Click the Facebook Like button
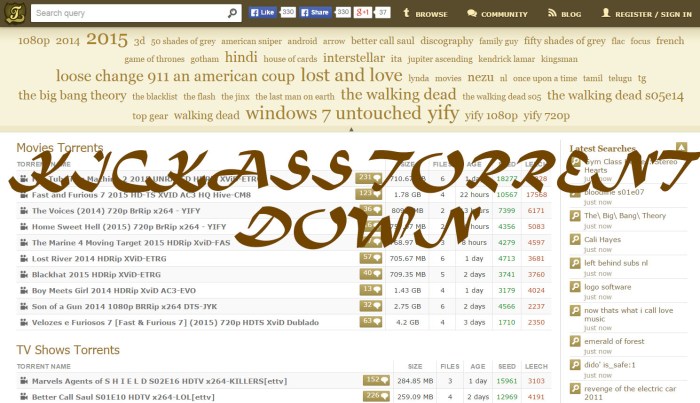 262,12
